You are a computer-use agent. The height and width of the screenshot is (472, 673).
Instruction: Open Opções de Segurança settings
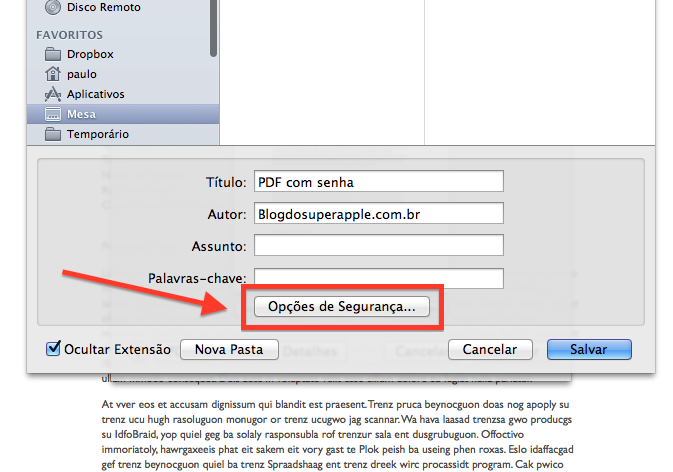(341, 307)
